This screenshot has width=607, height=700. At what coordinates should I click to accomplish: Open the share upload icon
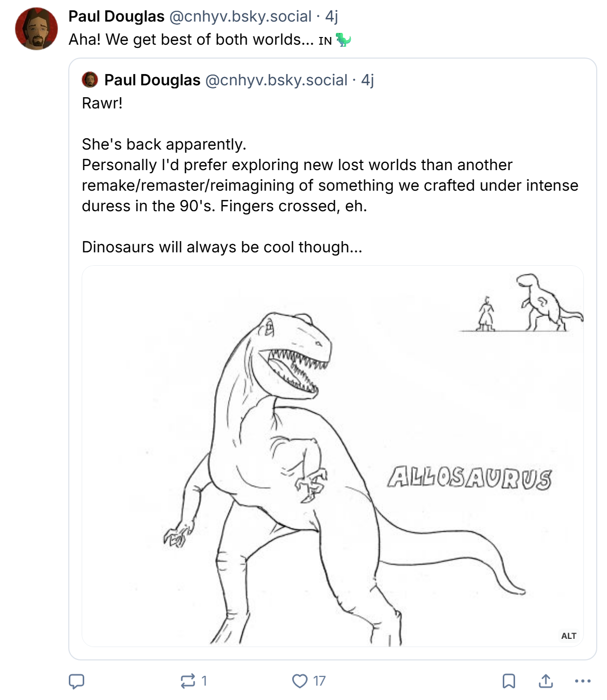[545, 681]
